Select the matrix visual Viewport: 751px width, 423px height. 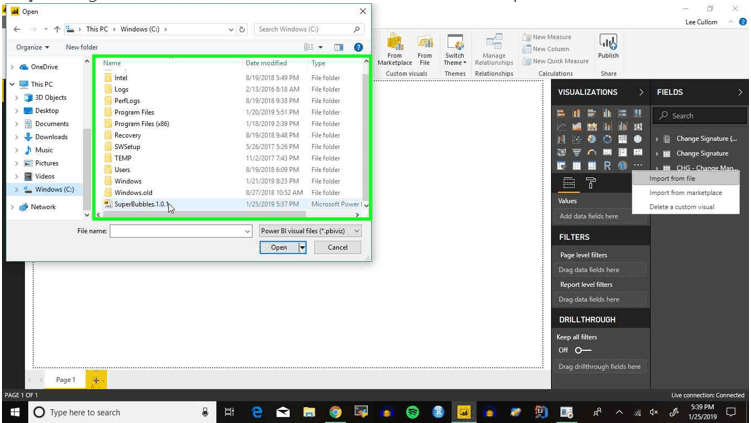(x=592, y=166)
